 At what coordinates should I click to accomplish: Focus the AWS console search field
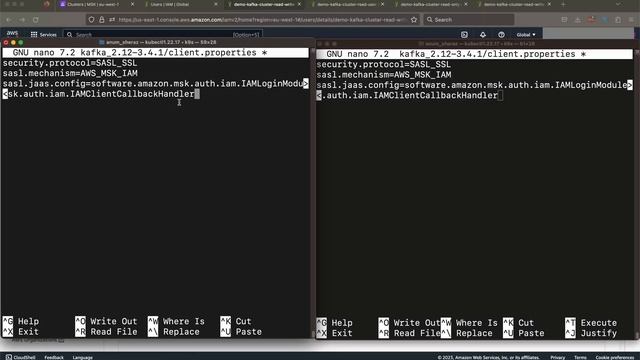(163, 35)
